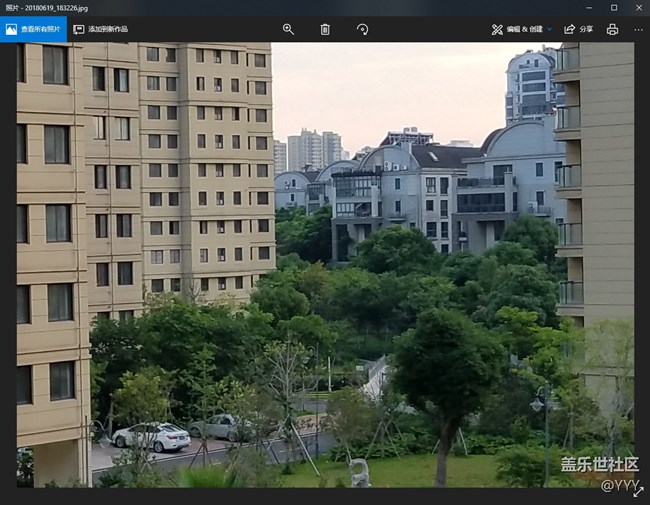Minimize the Photos window

pos(586,7)
